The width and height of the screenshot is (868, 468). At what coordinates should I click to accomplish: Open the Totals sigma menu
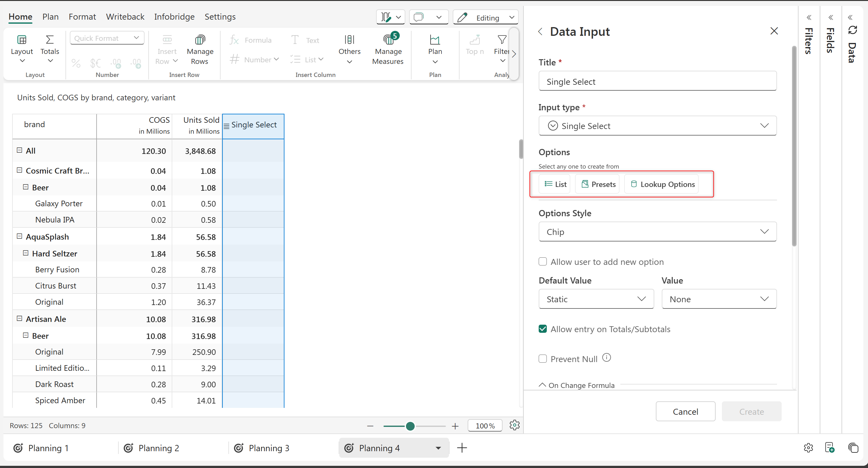point(50,40)
